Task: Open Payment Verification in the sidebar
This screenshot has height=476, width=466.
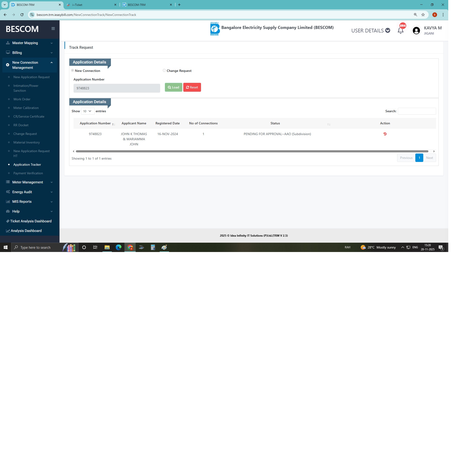Action: [x=28, y=173]
